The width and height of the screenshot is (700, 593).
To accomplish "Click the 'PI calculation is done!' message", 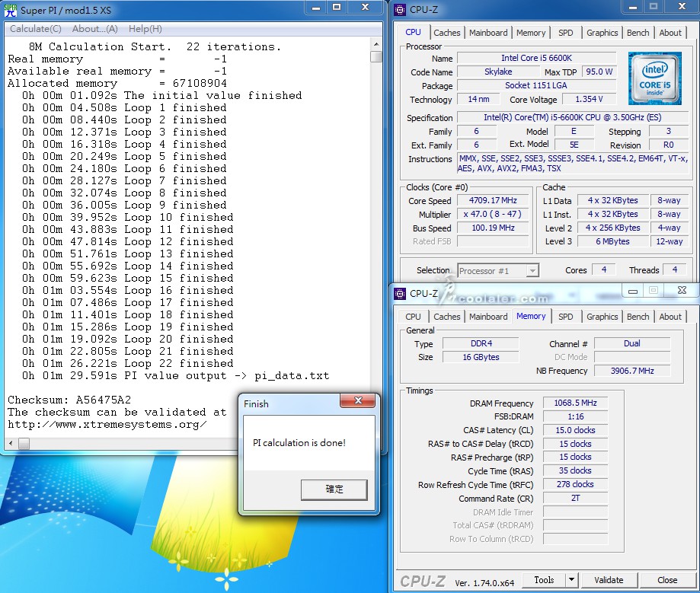I will click(x=299, y=443).
